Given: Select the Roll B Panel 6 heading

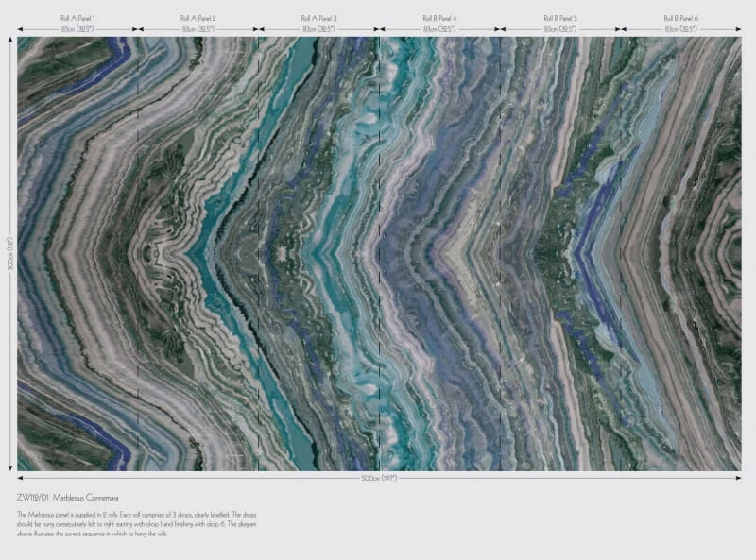Looking at the screenshot, I should [680, 18].
